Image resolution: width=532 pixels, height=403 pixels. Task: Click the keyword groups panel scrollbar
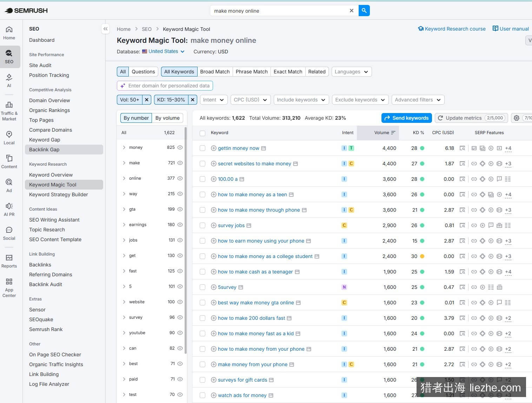[185, 240]
